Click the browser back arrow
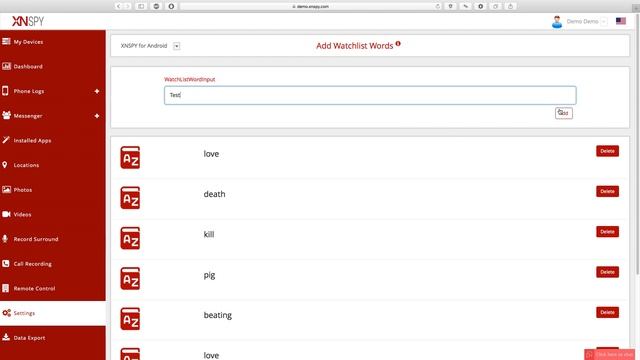640x360 pixels. 118,6
